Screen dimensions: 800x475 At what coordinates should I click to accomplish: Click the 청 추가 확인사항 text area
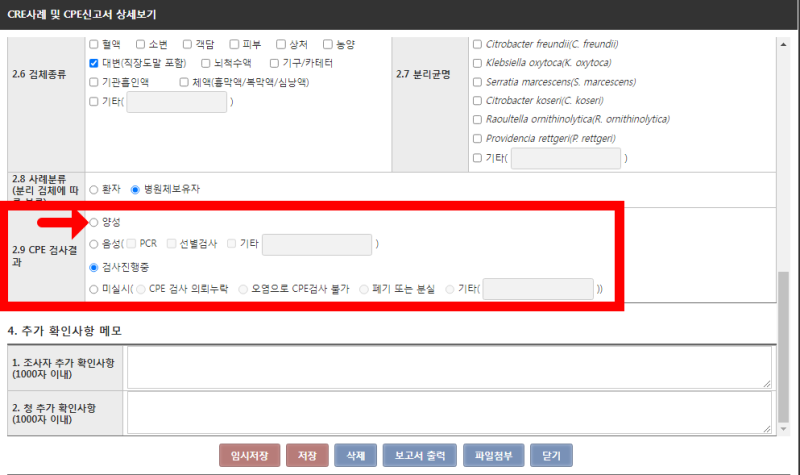tap(449, 413)
